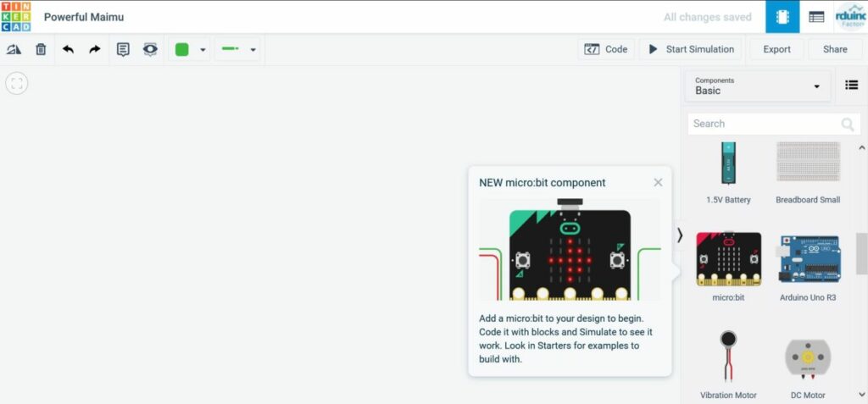Viewport: 868px width, 404px height.
Task: Redo the last action
Action: pyautogui.click(x=95, y=49)
